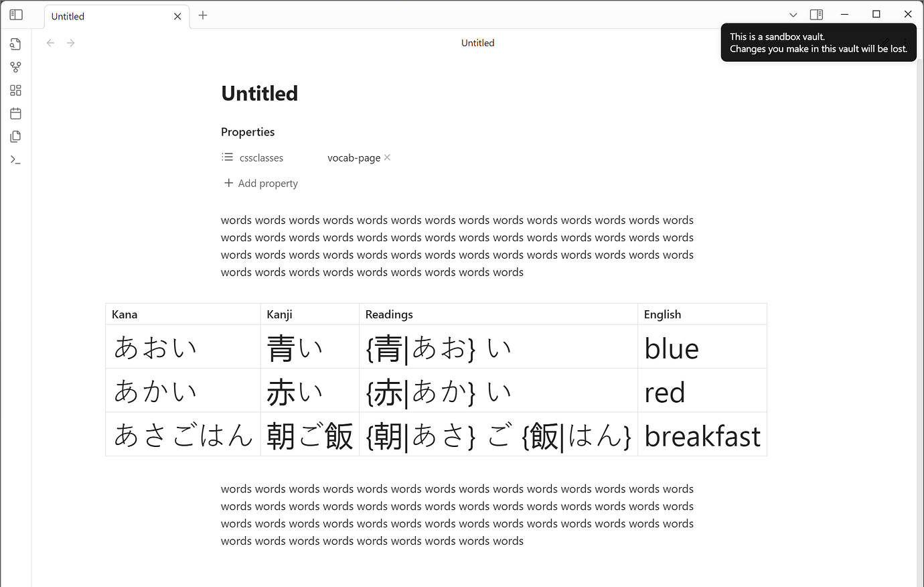Screen dimensions: 924x587
Task: Open the canvas icon in the ribbon
Action: [x=16, y=90]
